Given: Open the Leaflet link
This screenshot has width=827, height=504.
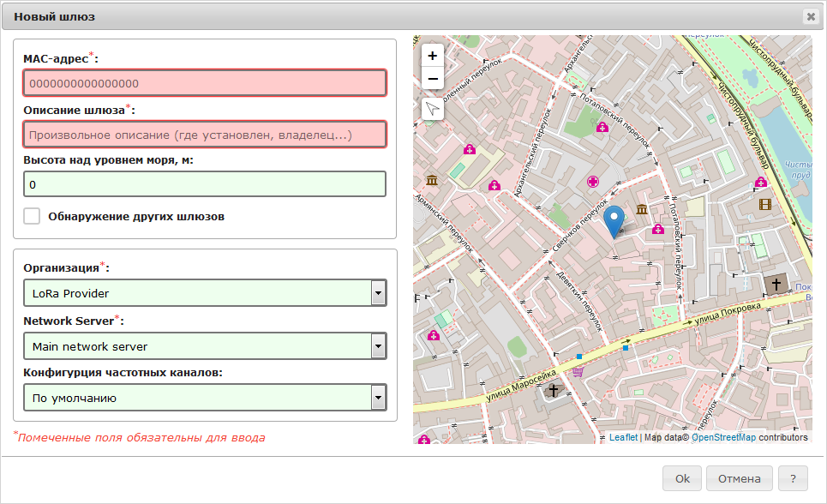Looking at the screenshot, I should coord(623,437).
